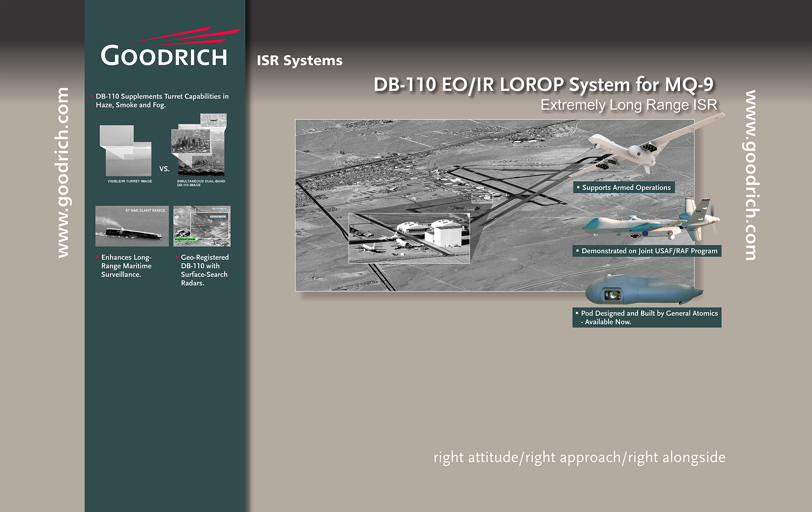Click the Enhances Long-Range Maritime Surveillance text

click(126, 266)
